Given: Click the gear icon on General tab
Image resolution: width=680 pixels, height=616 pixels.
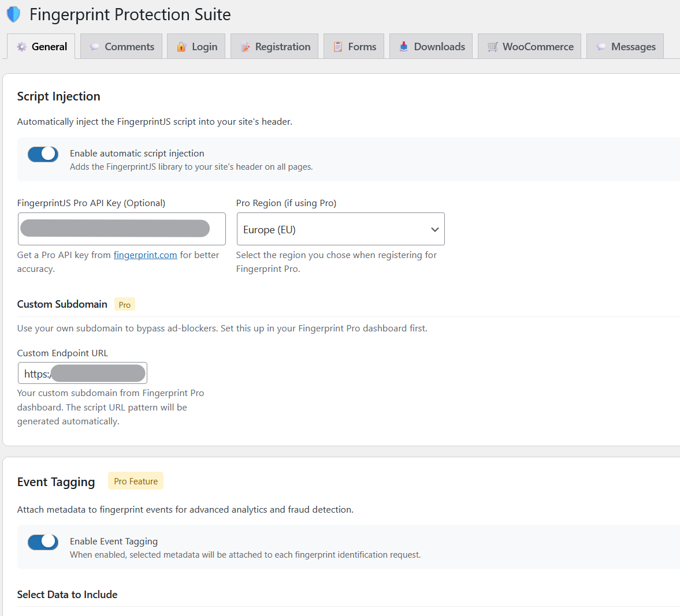Looking at the screenshot, I should (x=22, y=47).
